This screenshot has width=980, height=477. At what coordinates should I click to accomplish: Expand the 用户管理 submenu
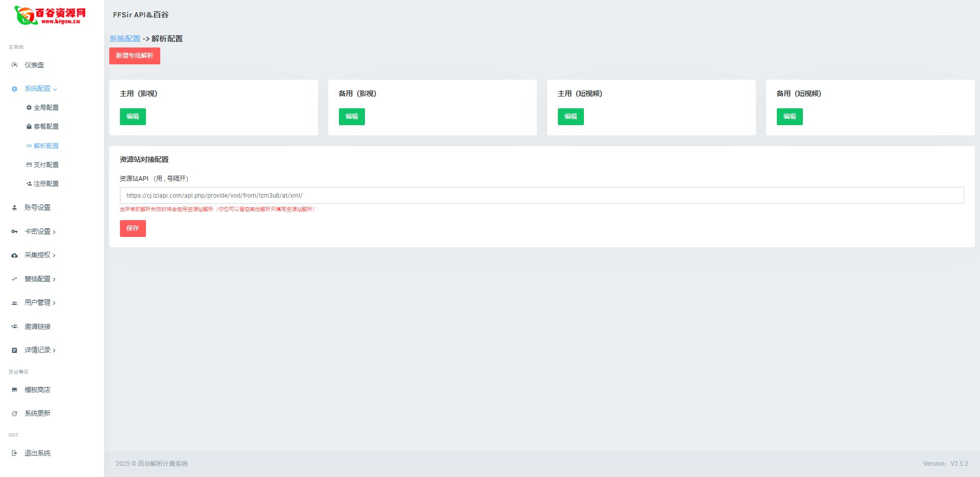tap(40, 303)
